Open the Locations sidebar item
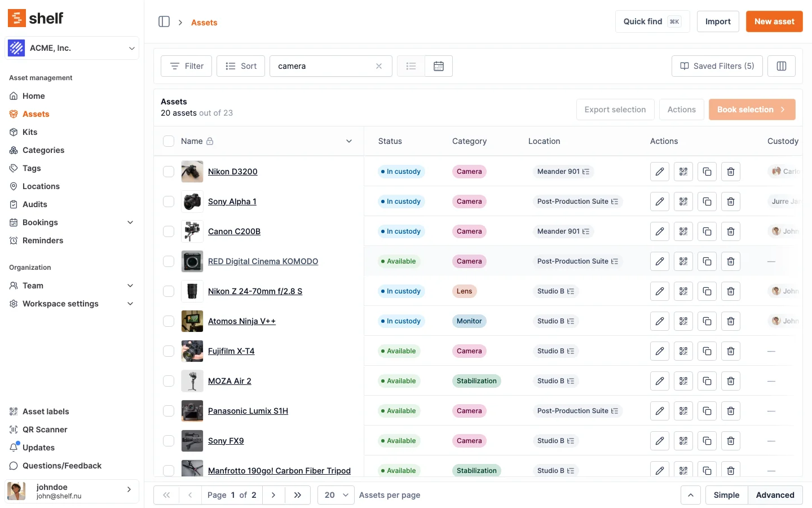 [41, 186]
